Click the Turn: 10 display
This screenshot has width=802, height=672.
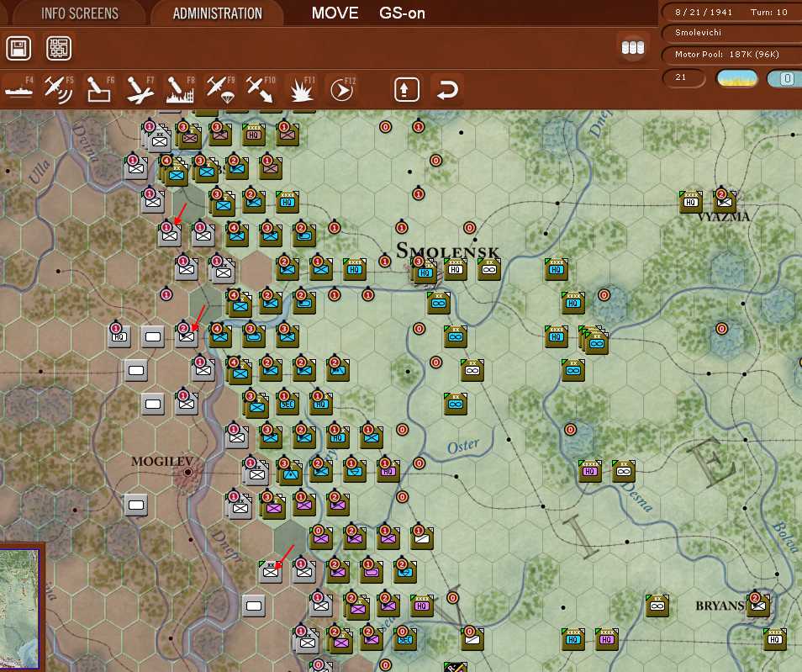pos(768,13)
